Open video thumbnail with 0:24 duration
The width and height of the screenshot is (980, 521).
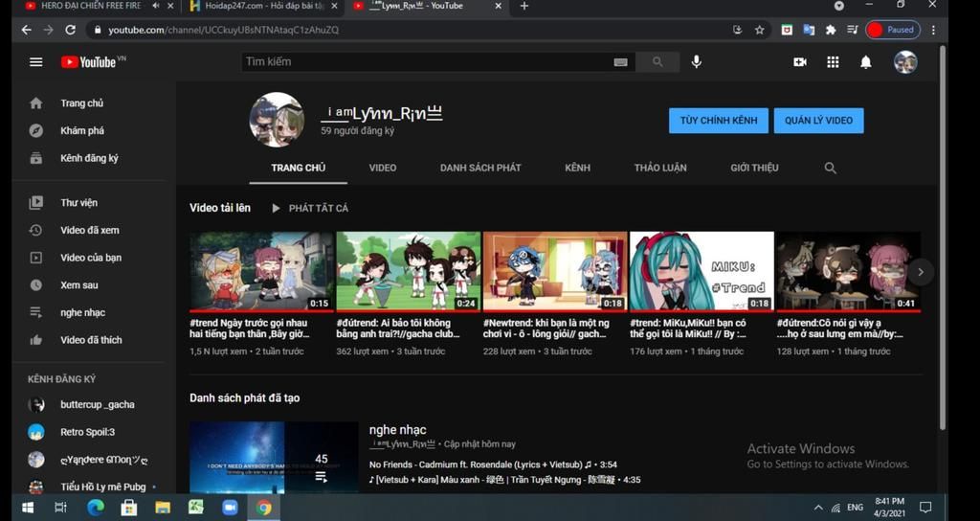[408, 271]
